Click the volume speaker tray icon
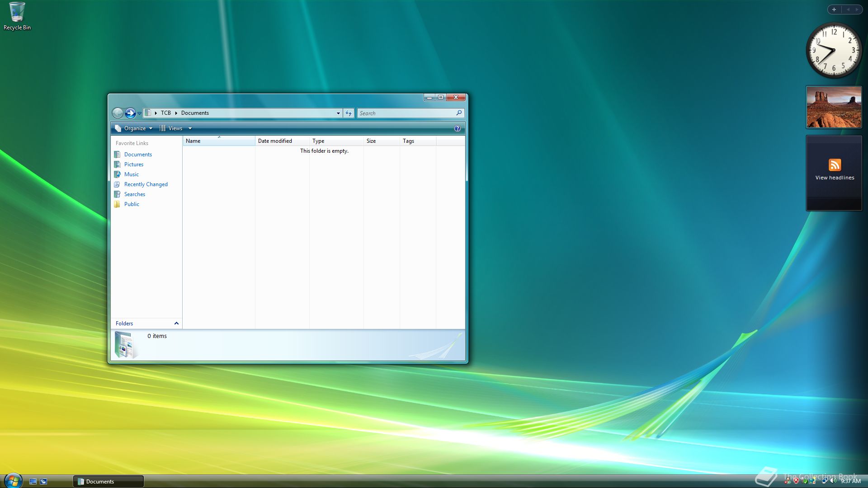The height and width of the screenshot is (488, 868). [833, 481]
